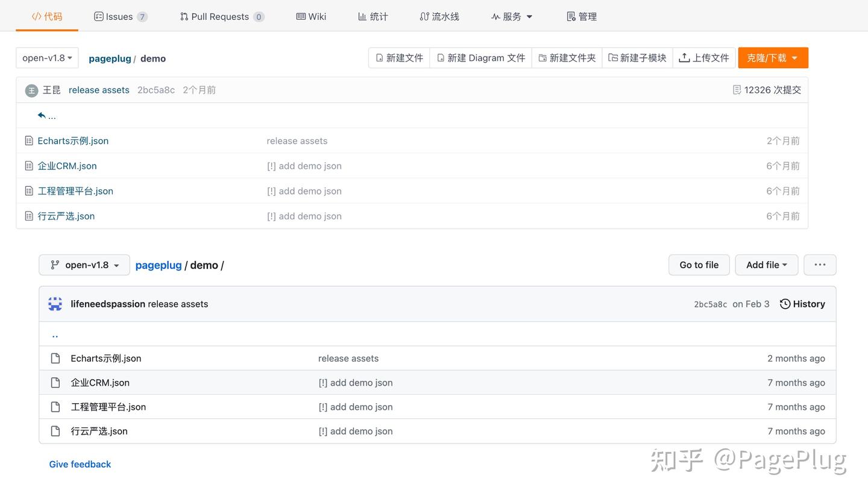Switch to the Issues tab
The image size is (868, 499).
click(x=121, y=16)
